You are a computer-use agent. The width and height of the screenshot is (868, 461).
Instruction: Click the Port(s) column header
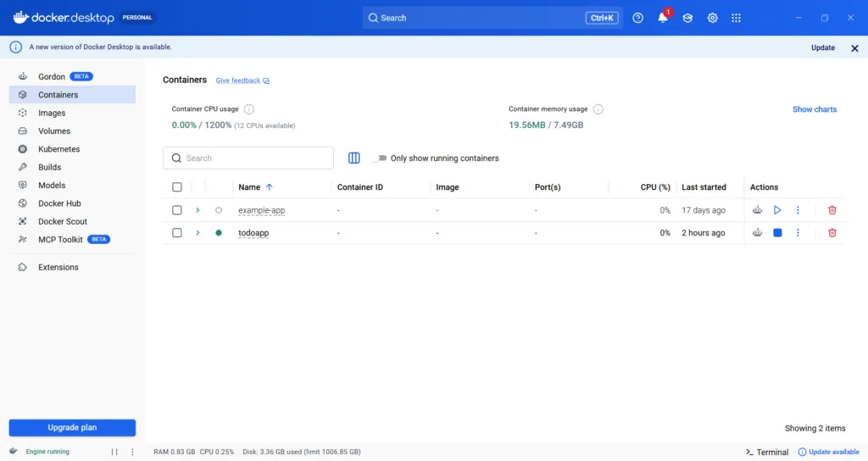click(548, 187)
